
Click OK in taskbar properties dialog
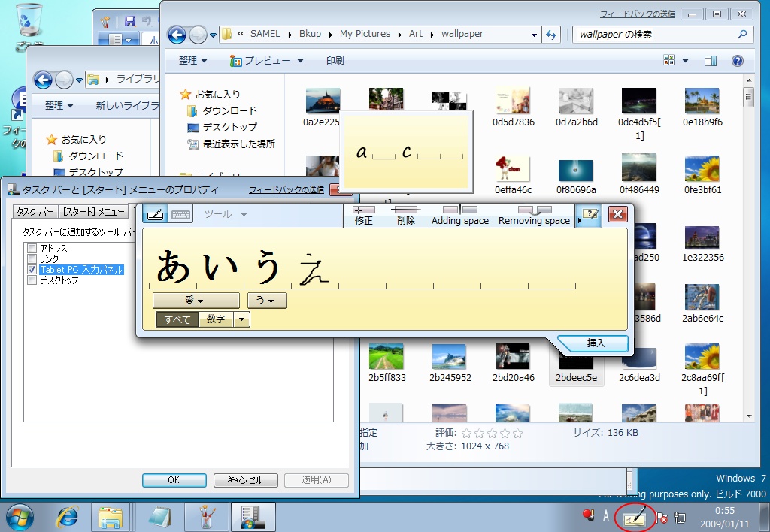coord(174,480)
